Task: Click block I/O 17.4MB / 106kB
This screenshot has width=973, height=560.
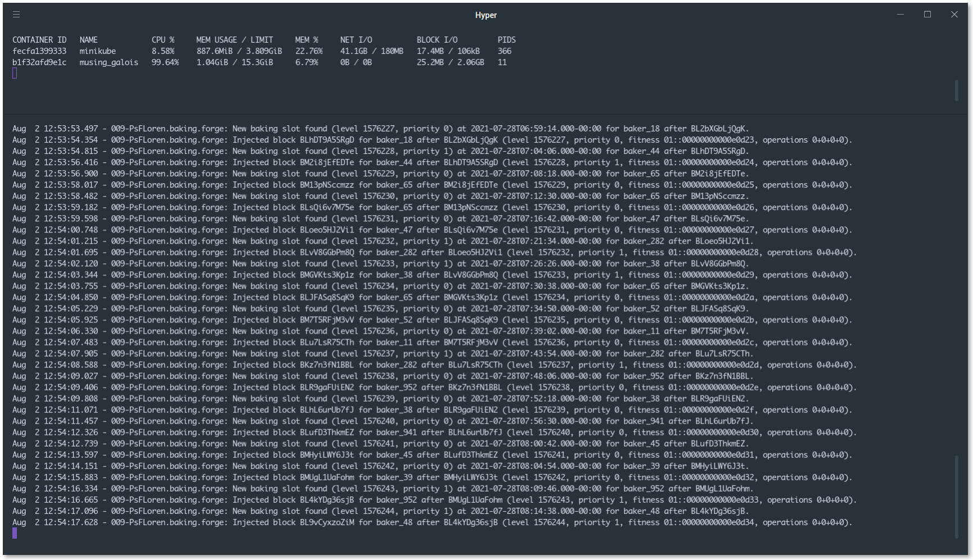Action: click(x=448, y=51)
